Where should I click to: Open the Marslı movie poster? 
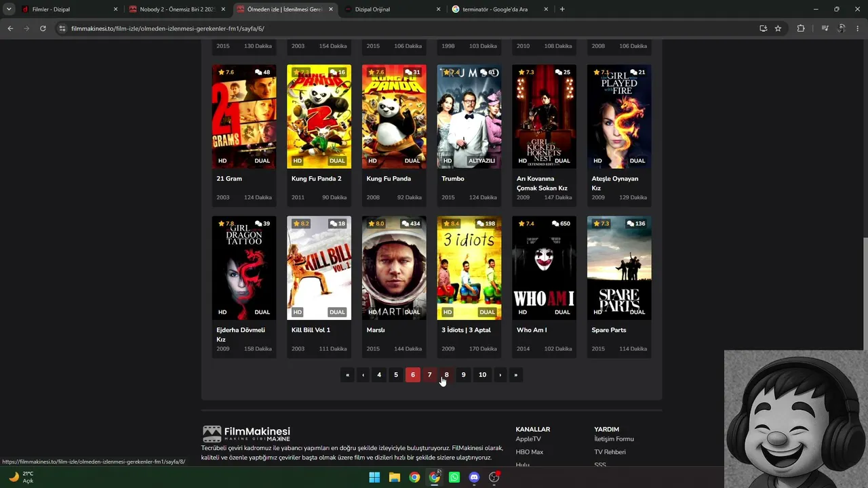coord(394,268)
